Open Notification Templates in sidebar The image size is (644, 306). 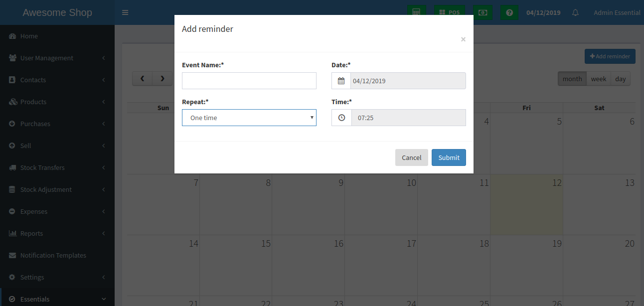pos(53,255)
